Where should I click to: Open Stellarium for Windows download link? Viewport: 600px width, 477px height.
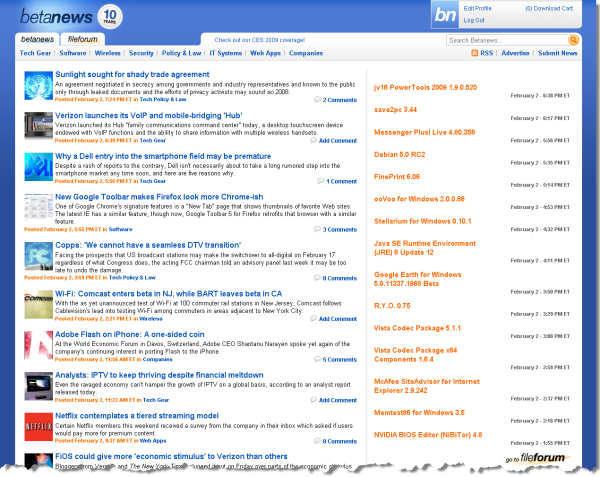point(422,221)
